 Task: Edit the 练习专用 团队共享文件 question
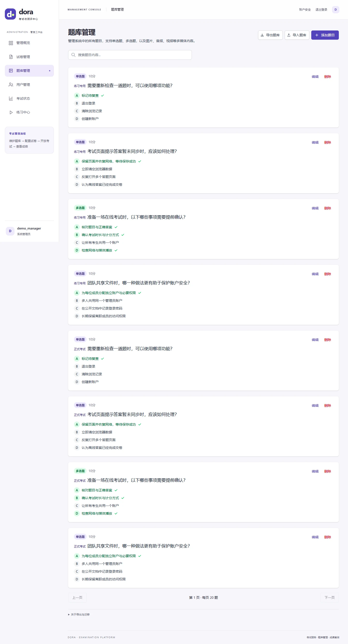(315, 274)
